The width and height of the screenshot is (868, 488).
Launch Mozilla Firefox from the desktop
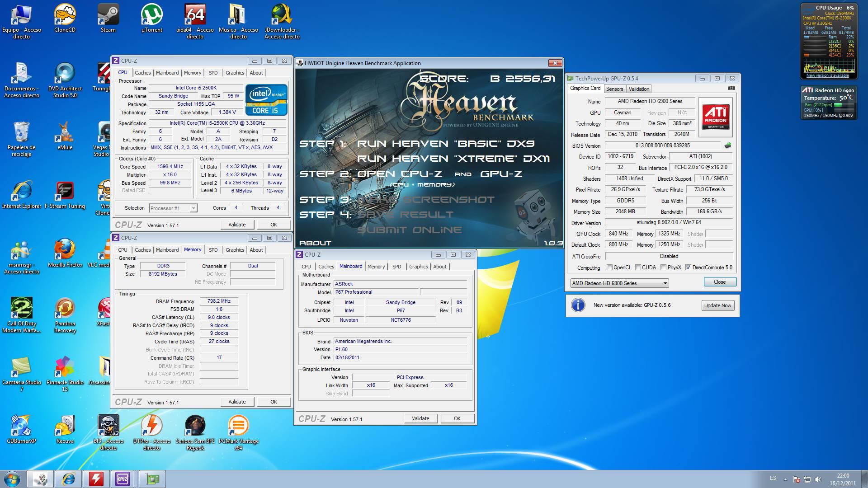(x=65, y=253)
